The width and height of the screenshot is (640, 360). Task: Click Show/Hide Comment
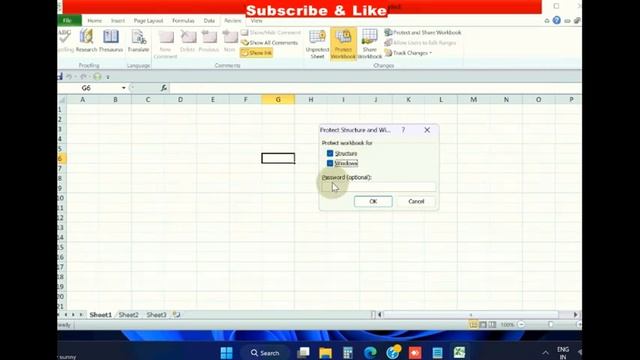(271, 32)
